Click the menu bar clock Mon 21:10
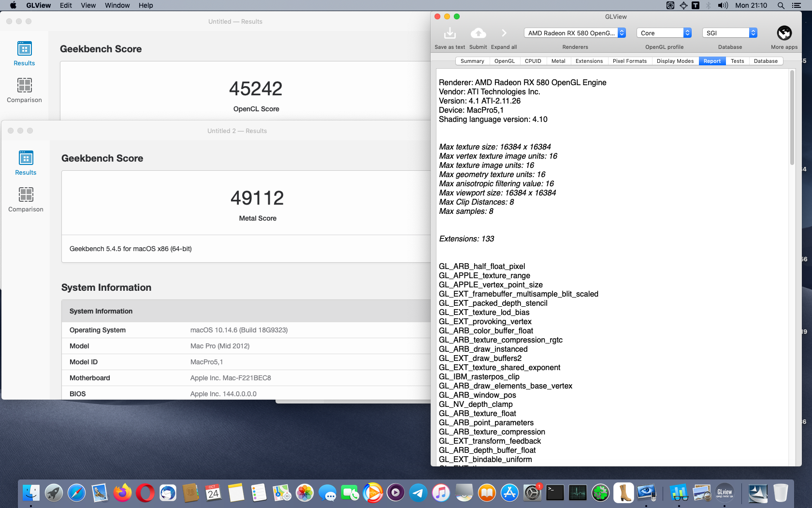This screenshot has height=508, width=812. pyautogui.click(x=751, y=5)
